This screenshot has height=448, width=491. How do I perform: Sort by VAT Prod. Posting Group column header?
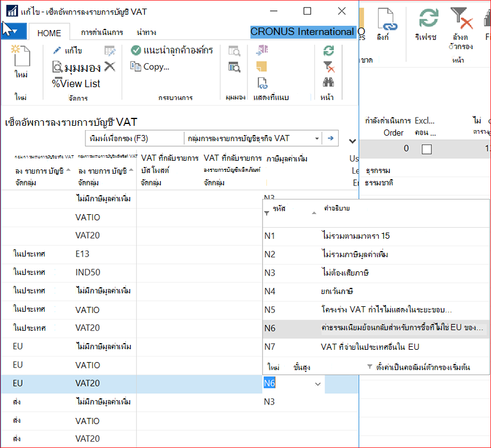(x=106, y=169)
